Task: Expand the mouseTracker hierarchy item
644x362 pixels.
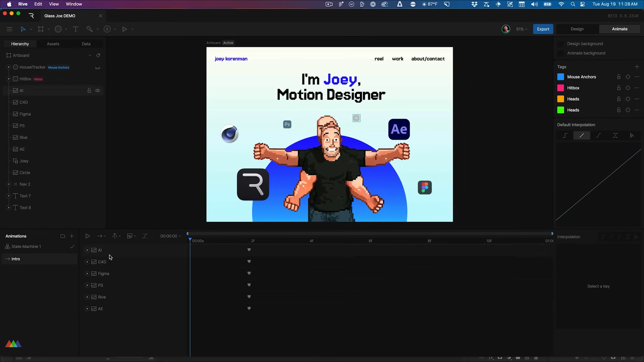Action: click(9, 67)
